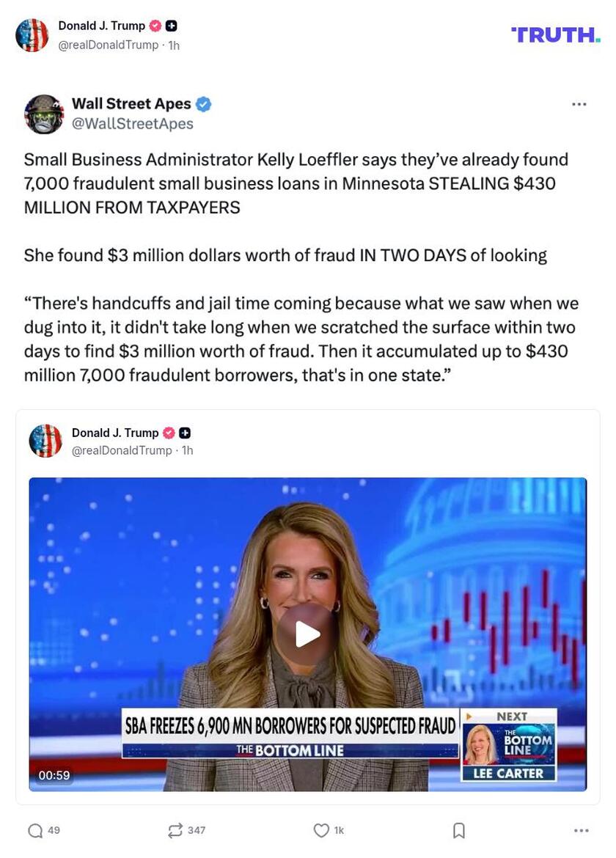Open the top @realDonaldTrump handle link
The width and height of the screenshot is (616, 858).
pos(109,45)
